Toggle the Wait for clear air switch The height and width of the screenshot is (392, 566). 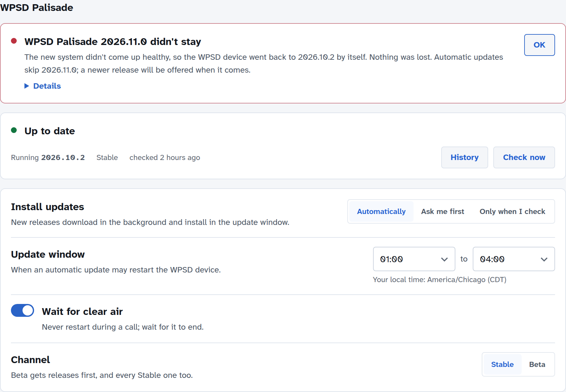[23, 310]
